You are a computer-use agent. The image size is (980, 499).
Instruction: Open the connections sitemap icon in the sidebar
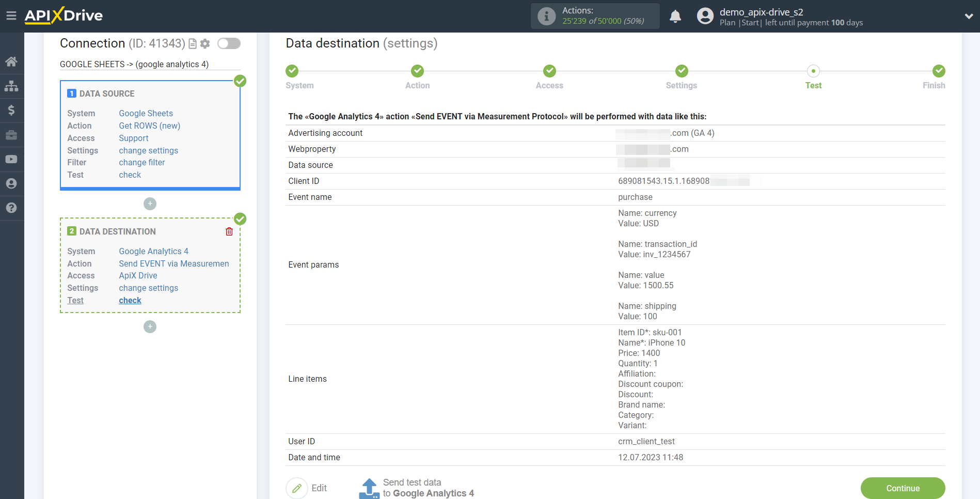[11, 86]
